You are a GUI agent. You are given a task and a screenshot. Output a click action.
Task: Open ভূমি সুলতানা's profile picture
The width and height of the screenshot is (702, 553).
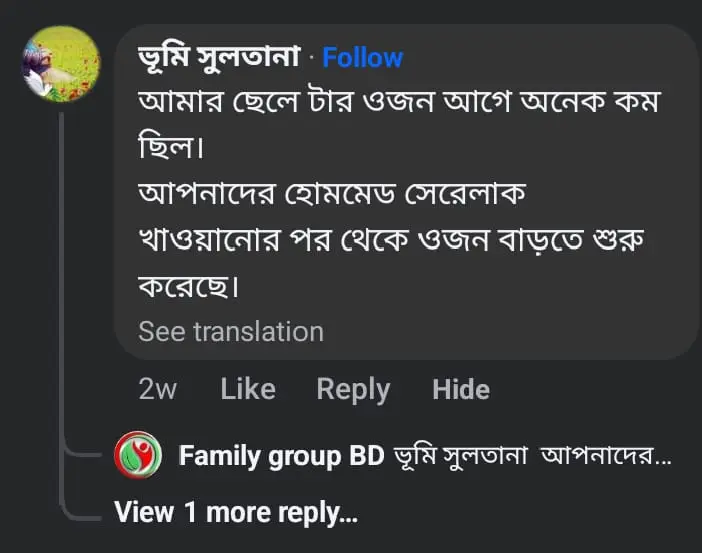(x=61, y=65)
